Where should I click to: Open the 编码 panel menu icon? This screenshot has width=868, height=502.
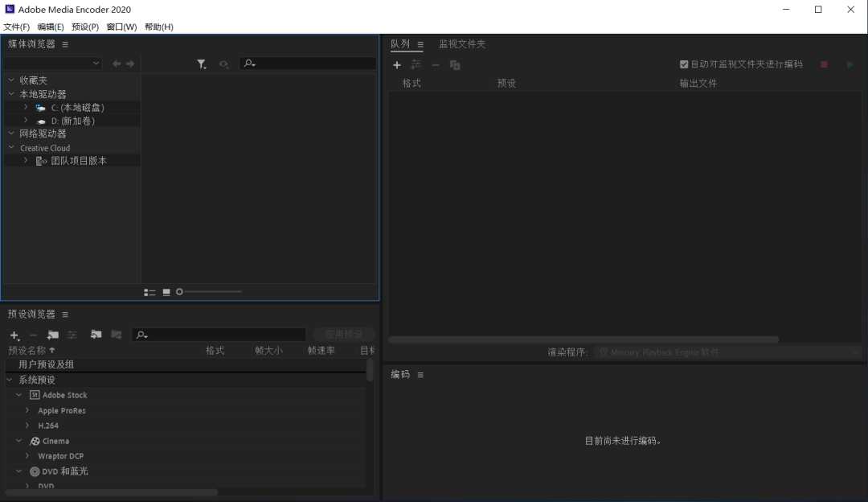[x=420, y=375]
